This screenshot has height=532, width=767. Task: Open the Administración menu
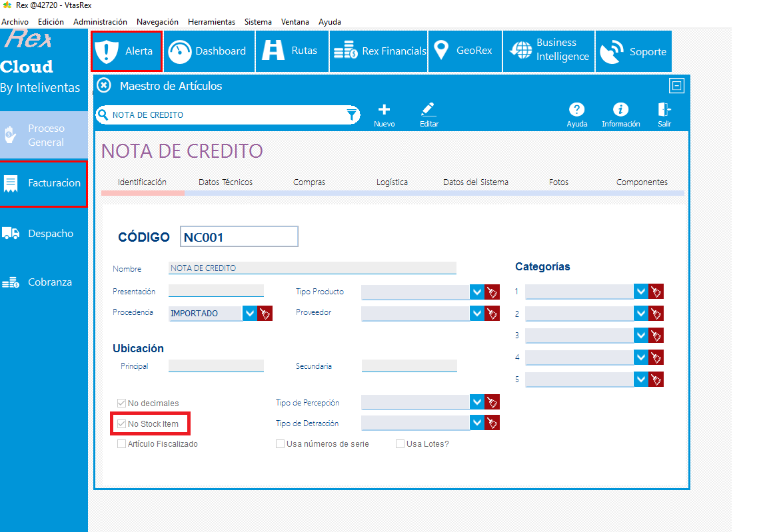[x=100, y=22]
